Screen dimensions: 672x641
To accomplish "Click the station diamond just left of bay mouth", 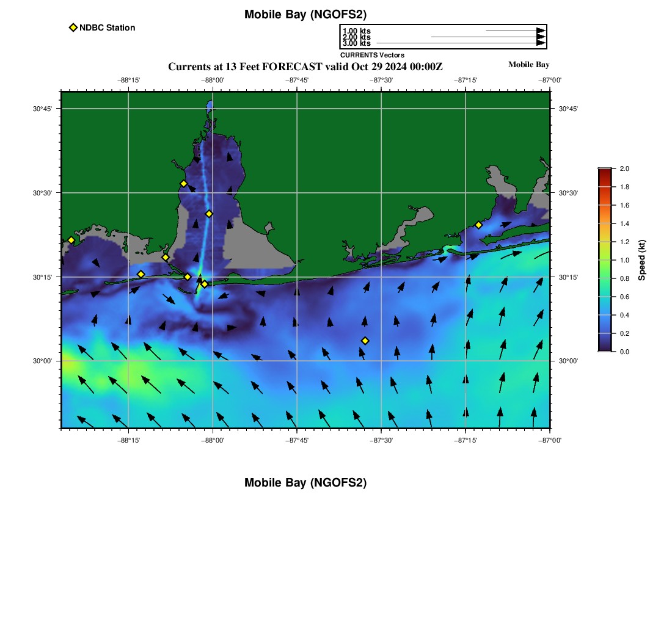I will click(188, 277).
